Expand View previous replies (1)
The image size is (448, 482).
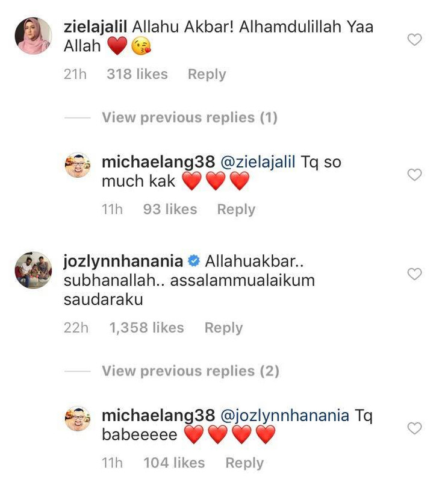[x=190, y=117]
